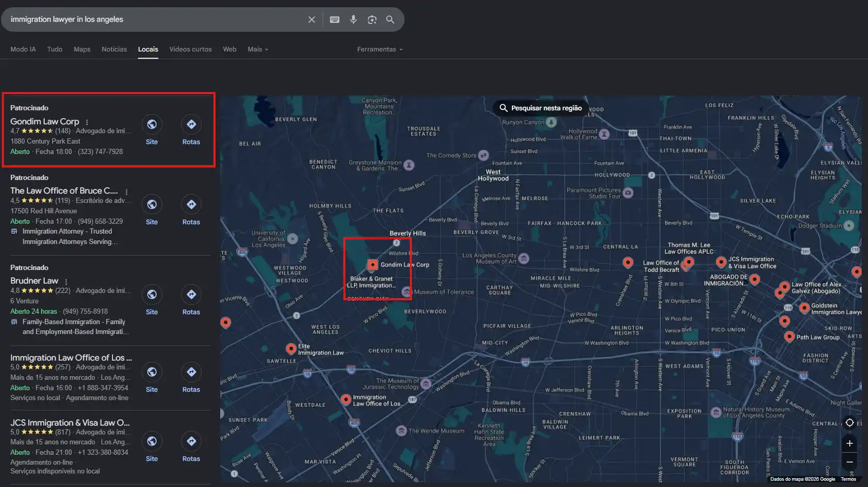Open Gondim Law Corp ad options
The height and width of the screenshot is (487, 868).
[87, 122]
